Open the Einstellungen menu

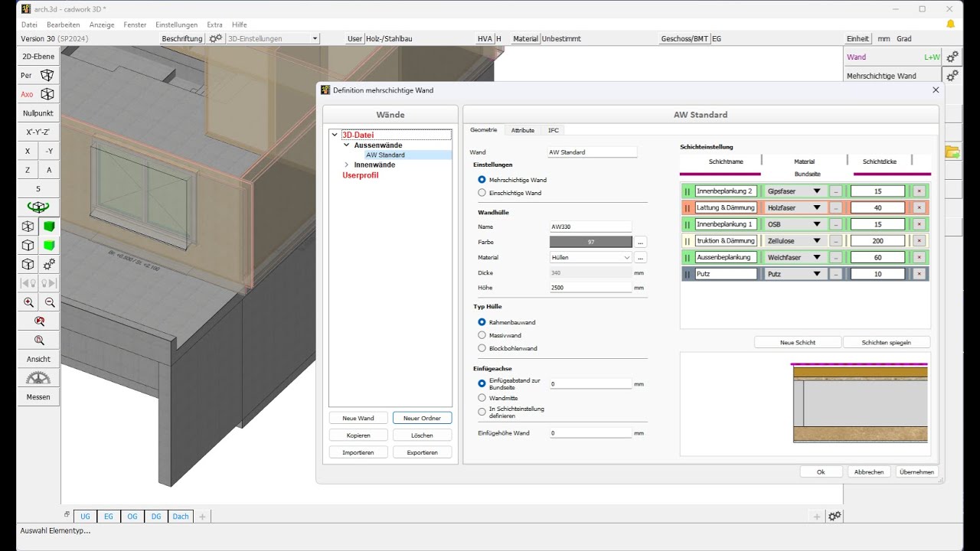point(176,24)
